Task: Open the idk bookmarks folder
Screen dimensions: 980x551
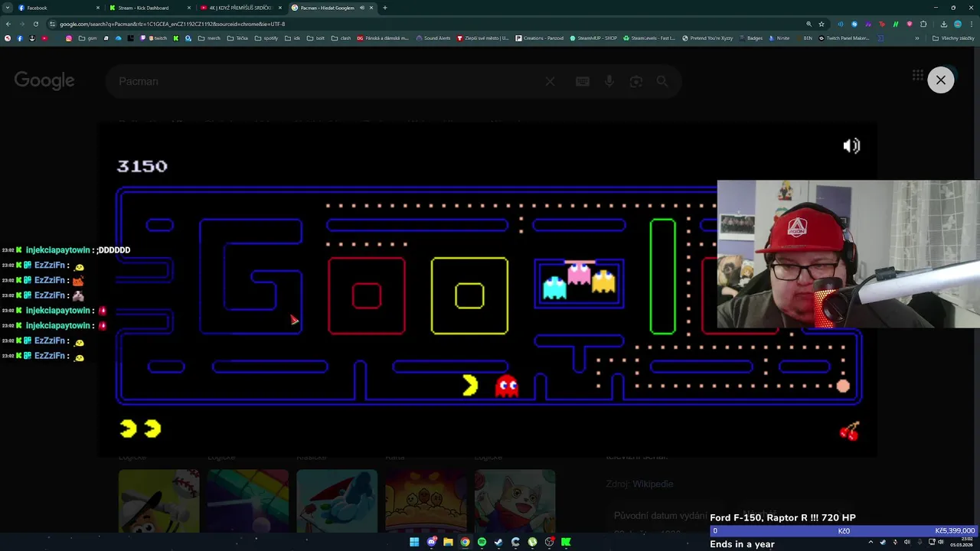Action: coord(293,37)
